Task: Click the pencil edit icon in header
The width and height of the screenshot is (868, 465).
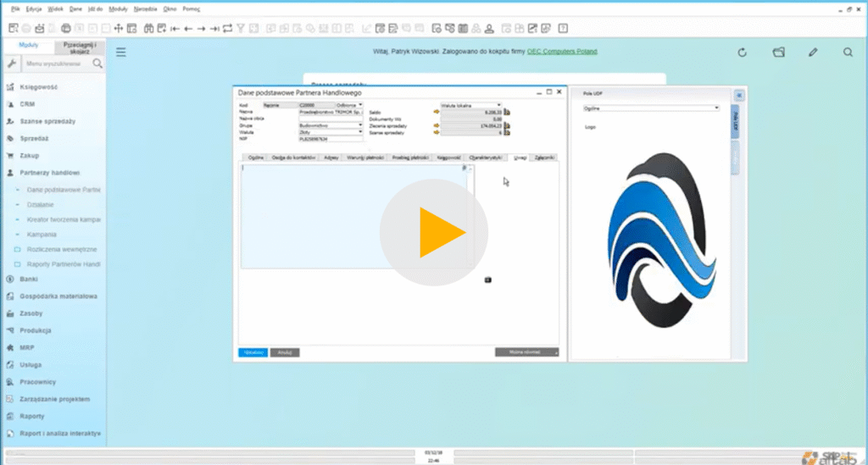Action: tap(813, 53)
